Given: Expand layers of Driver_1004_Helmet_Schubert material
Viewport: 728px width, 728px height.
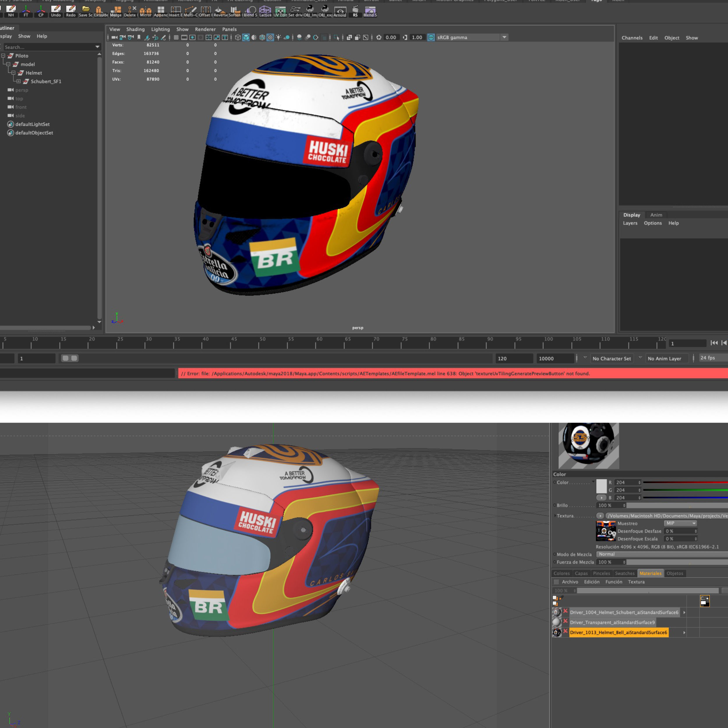Looking at the screenshot, I should point(684,612).
